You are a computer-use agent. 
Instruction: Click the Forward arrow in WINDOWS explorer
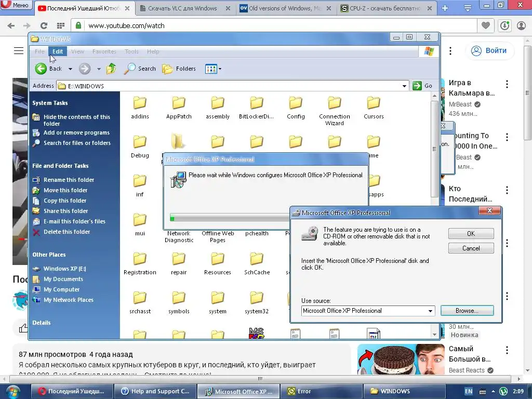85,69
